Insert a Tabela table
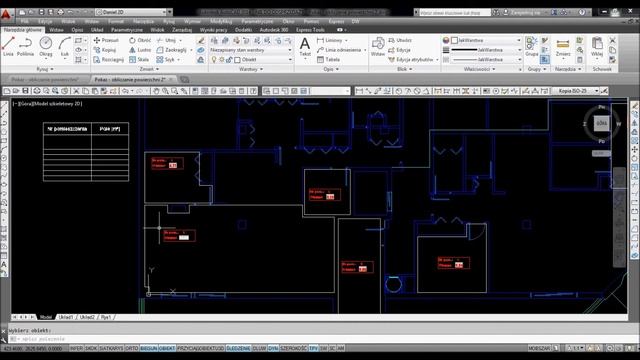 pyautogui.click(x=329, y=60)
